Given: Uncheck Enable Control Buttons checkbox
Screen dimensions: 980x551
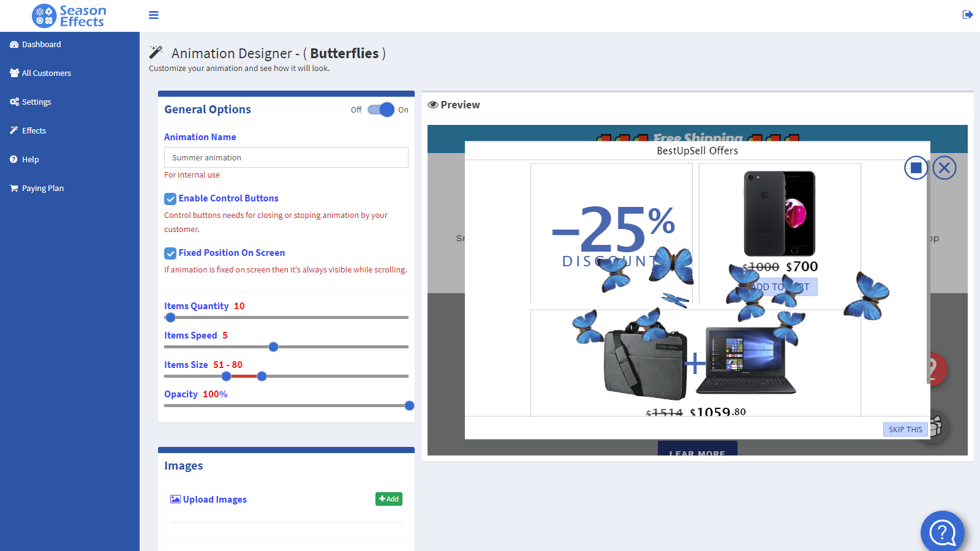Looking at the screenshot, I should click(x=170, y=199).
